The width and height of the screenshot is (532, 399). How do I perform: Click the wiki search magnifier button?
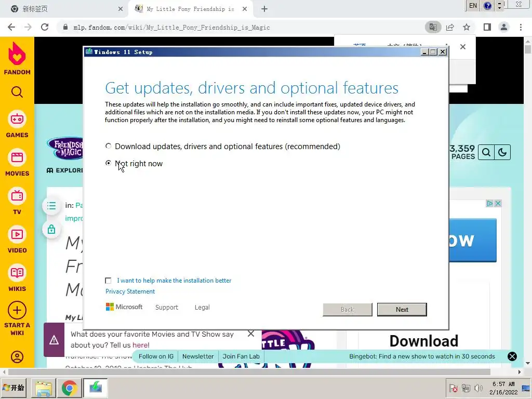[486, 152]
